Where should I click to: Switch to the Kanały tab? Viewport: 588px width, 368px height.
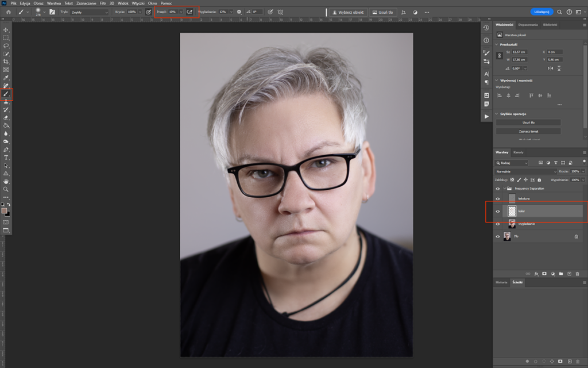pyautogui.click(x=519, y=152)
